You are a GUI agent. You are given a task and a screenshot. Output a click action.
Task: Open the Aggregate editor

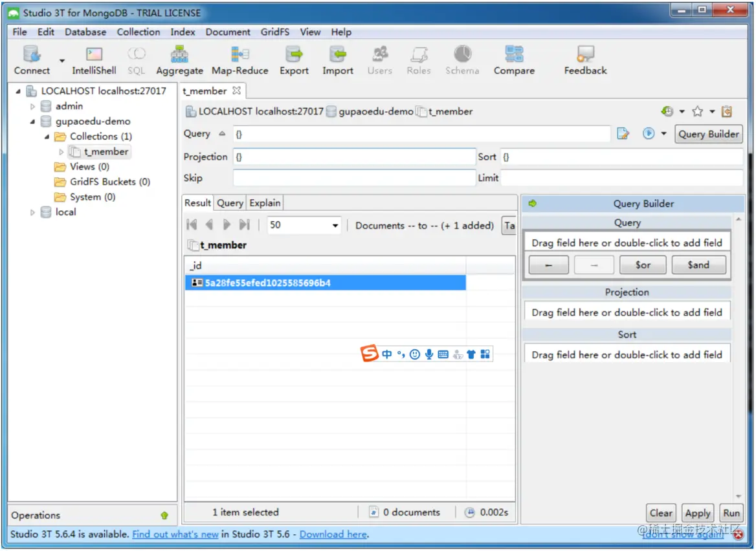tap(179, 59)
